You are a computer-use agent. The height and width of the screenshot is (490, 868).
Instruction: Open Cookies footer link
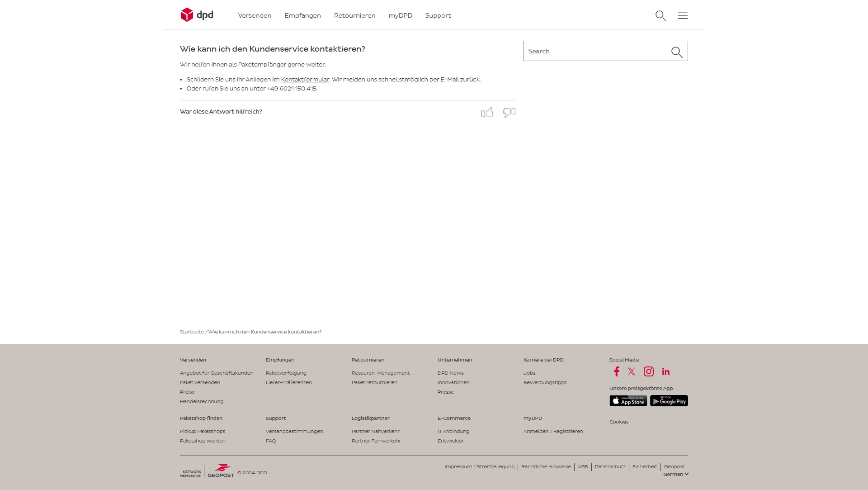(x=618, y=422)
